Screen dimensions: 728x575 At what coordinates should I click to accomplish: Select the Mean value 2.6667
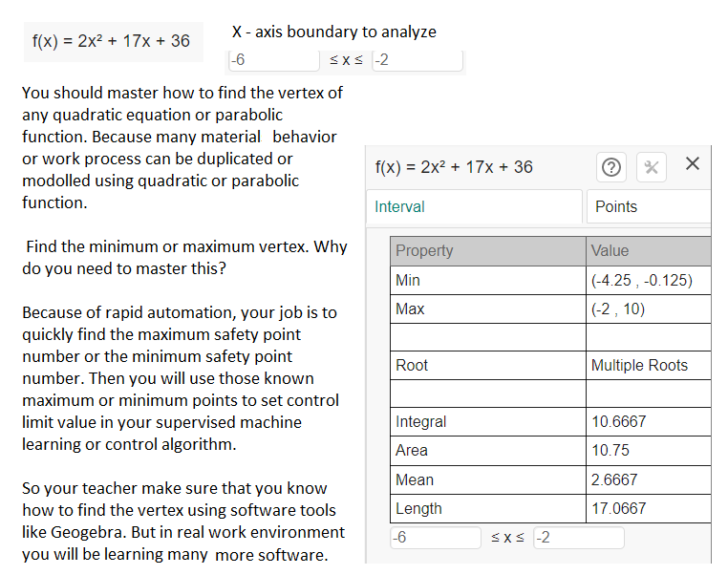pyautogui.click(x=614, y=479)
